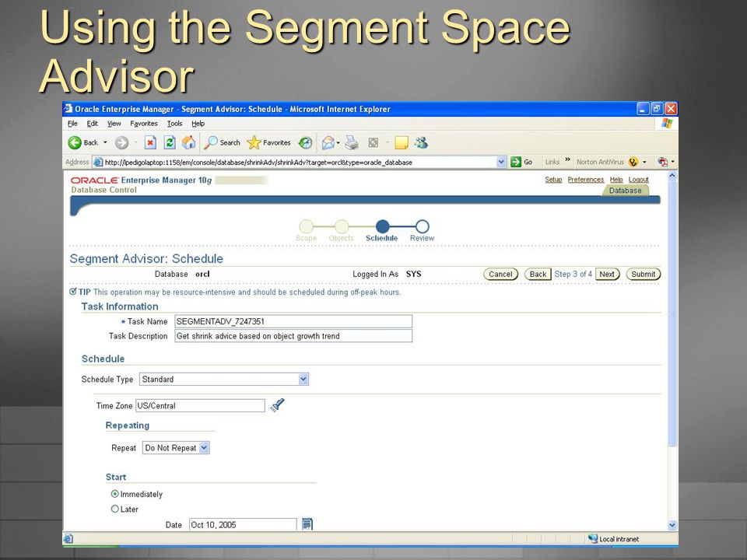The image size is (747, 560).
Task: Click the vertical scrollbar up arrow
Action: click(x=672, y=176)
